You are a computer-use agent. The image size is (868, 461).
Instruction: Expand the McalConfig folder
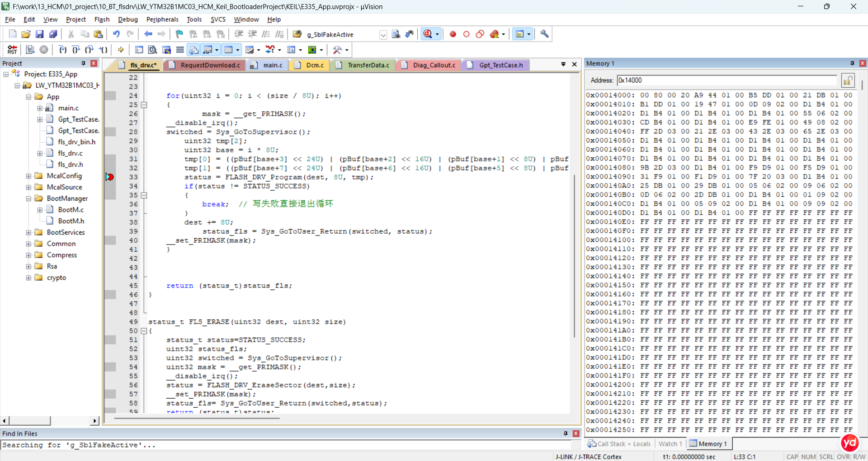[28, 176]
